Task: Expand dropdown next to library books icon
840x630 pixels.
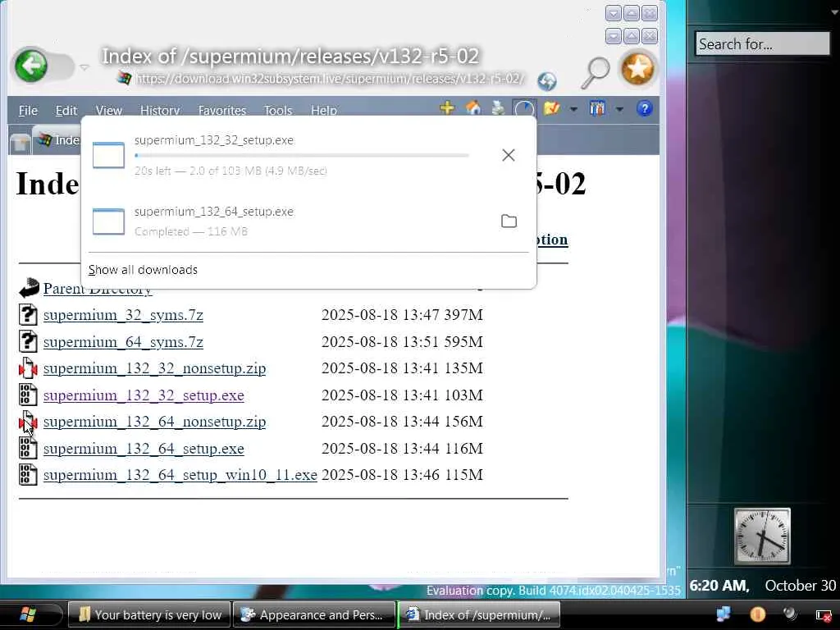Action: pos(619,109)
